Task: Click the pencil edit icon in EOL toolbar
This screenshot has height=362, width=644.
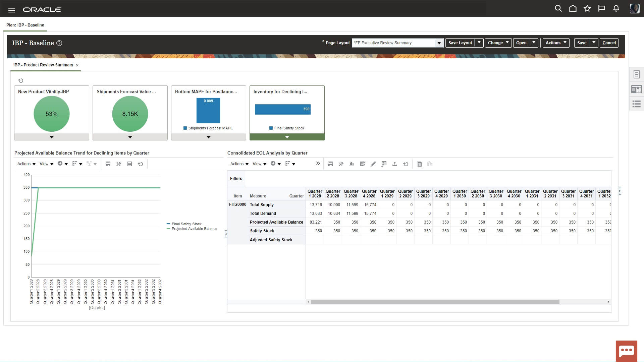Action: coord(373,164)
